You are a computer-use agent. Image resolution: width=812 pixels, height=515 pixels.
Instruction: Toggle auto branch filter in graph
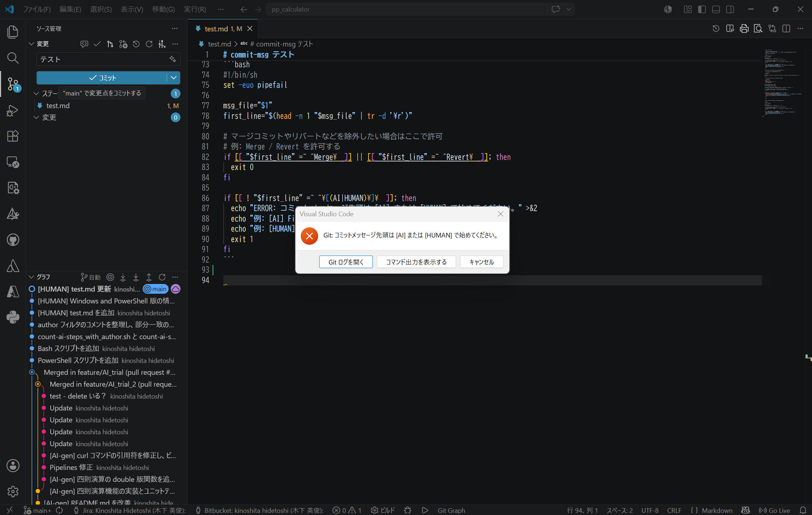[91, 277]
